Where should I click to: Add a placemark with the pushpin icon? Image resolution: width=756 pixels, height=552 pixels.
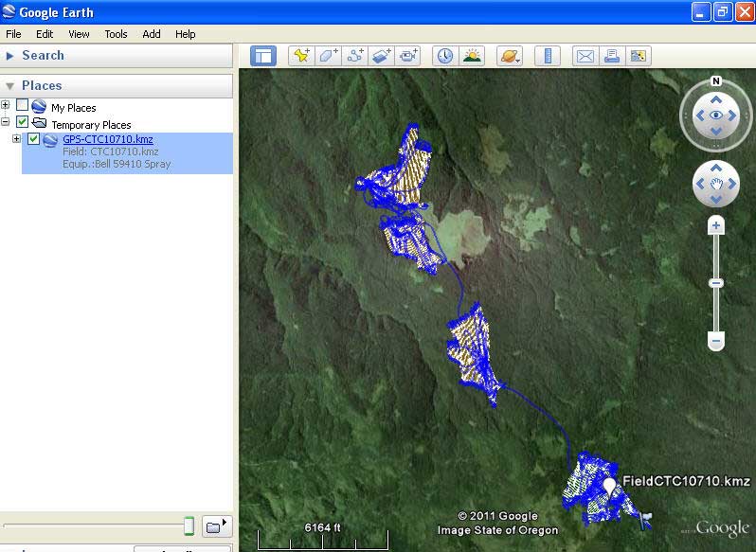301,56
